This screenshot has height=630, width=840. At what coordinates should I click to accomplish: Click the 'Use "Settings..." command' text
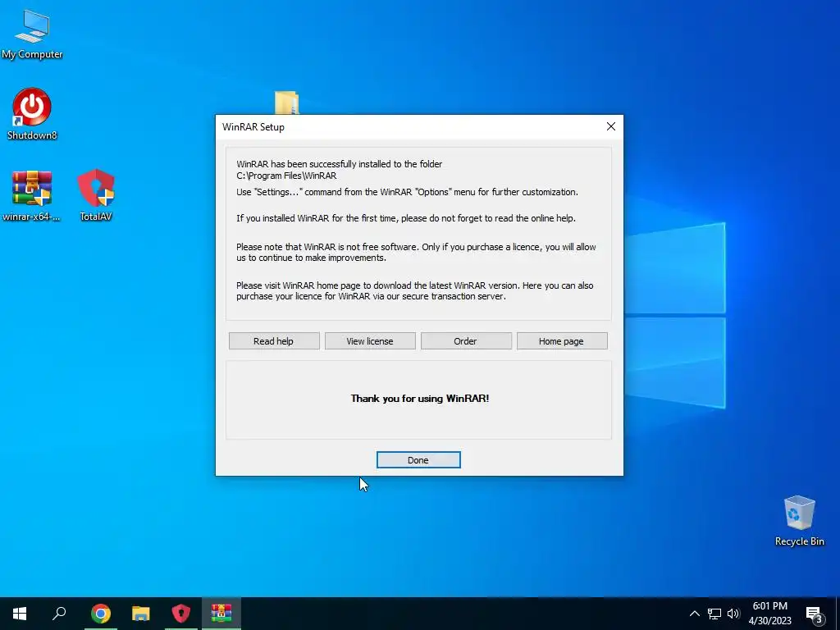click(x=407, y=192)
